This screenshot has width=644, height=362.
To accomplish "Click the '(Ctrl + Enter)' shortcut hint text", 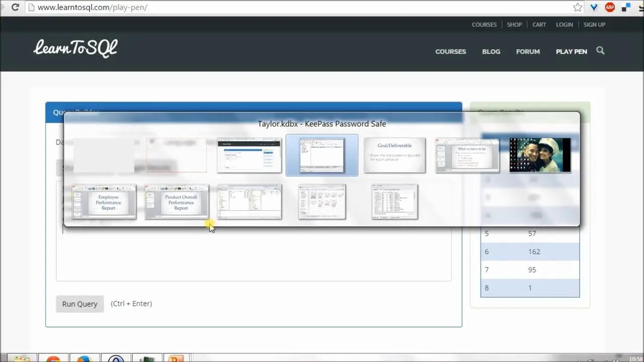I will (131, 303).
